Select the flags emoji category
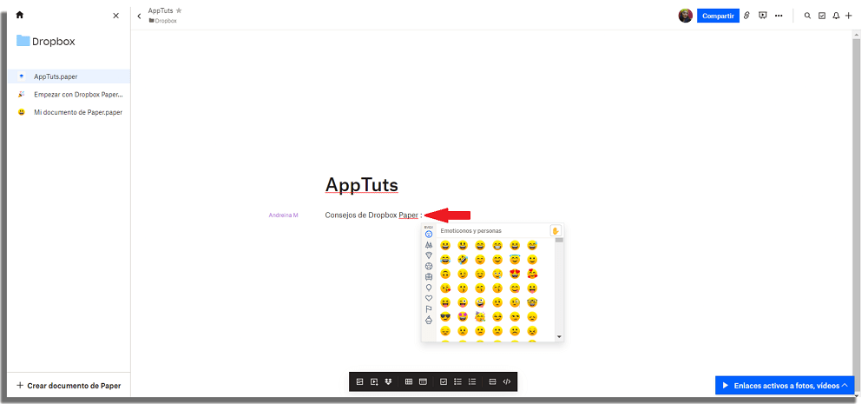 click(x=429, y=308)
